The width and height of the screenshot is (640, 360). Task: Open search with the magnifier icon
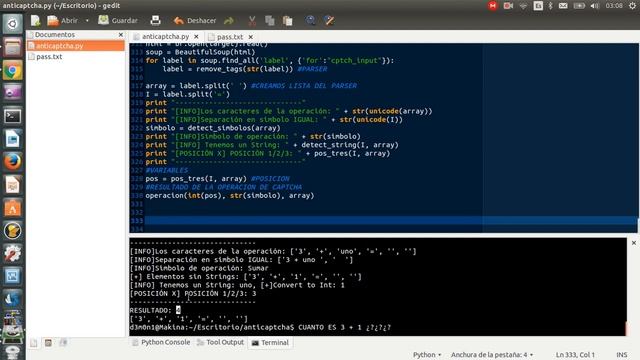pyautogui.click(x=310, y=20)
